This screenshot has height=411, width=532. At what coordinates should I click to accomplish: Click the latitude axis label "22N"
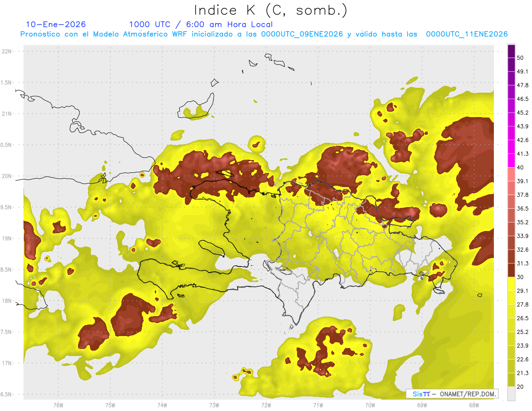[x=7, y=51]
